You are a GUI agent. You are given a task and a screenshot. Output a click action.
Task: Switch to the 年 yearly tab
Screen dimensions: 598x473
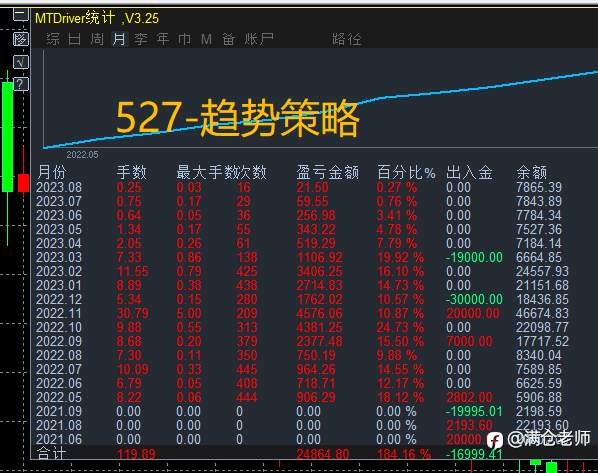[x=163, y=39]
